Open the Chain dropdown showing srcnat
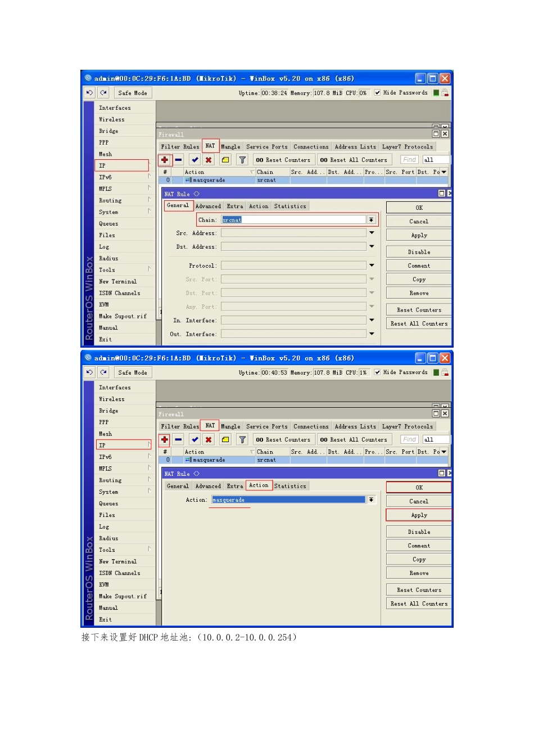 (372, 220)
